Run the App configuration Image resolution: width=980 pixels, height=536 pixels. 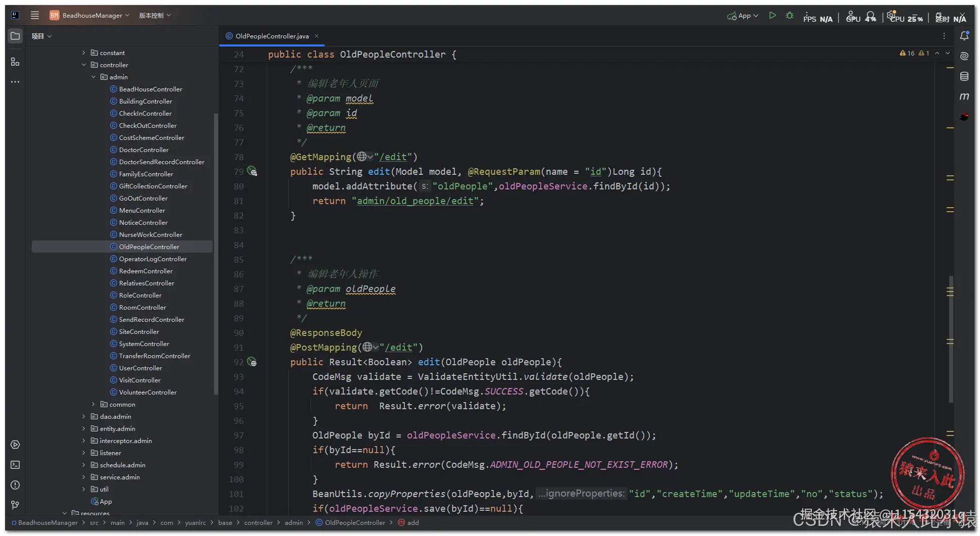point(772,16)
